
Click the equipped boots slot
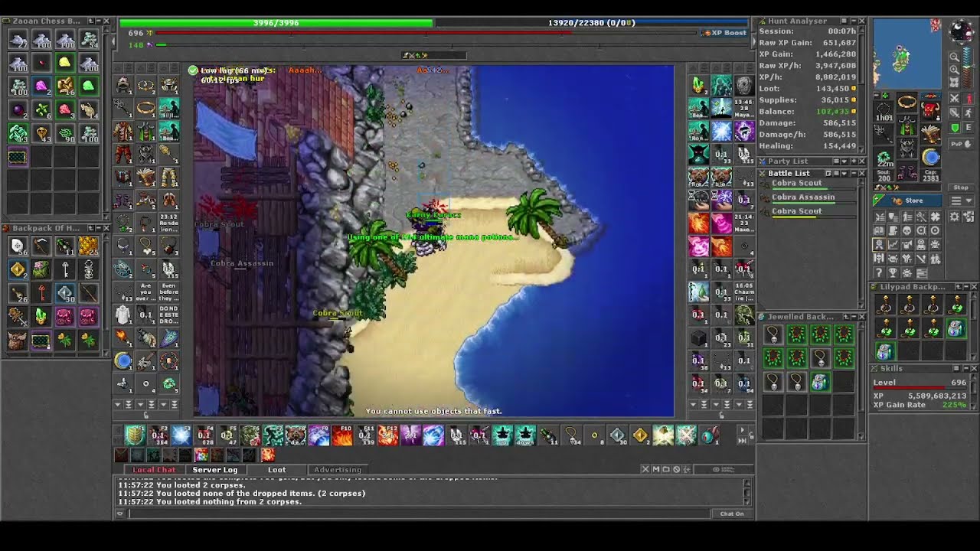[907, 171]
